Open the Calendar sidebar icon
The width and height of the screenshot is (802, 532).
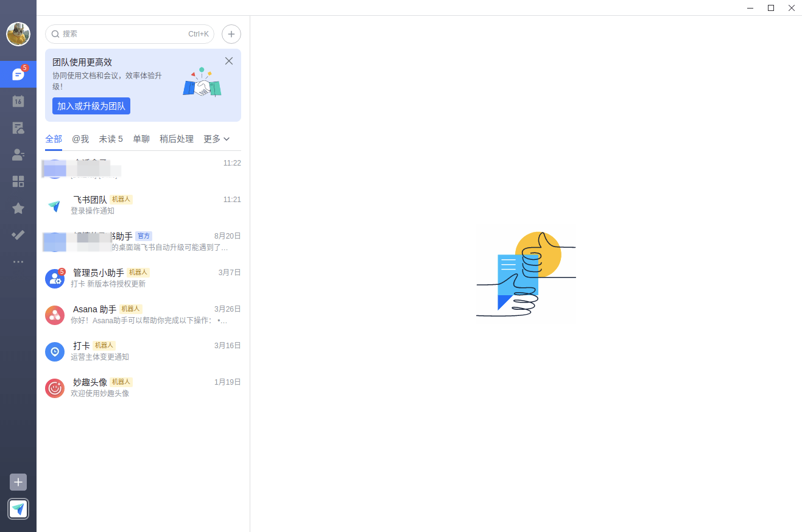tap(18, 101)
